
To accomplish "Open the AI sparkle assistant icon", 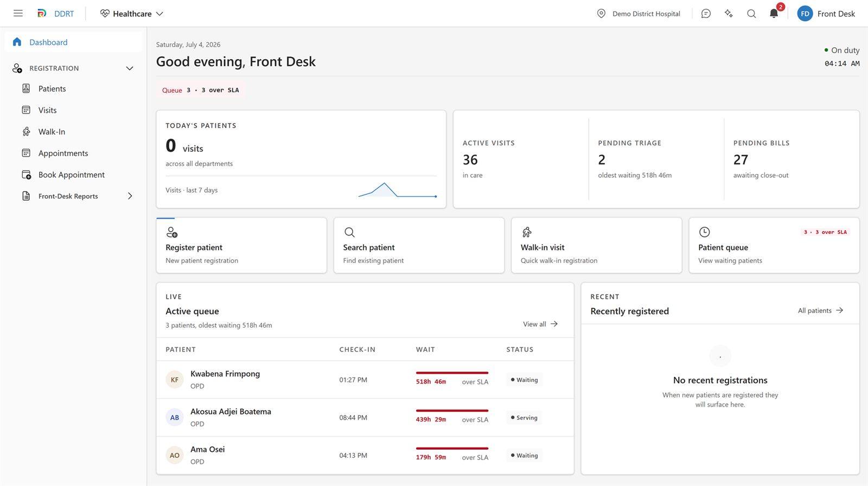I will tap(729, 14).
